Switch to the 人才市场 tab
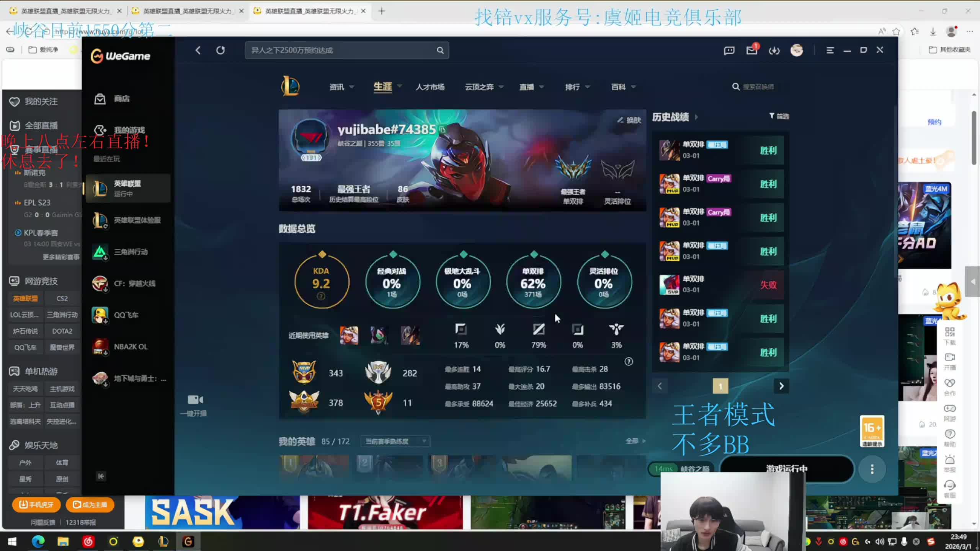 [x=430, y=87]
